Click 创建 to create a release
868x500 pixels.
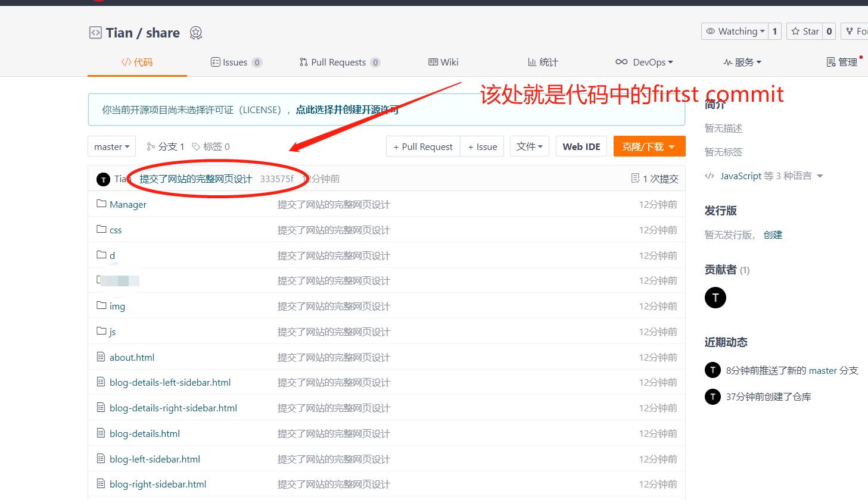click(773, 235)
